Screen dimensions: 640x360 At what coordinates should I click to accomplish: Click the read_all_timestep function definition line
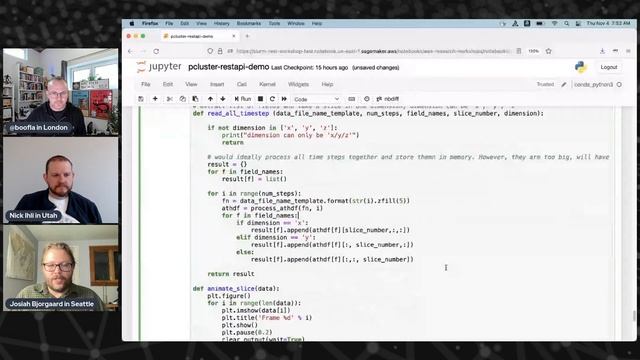click(x=368, y=113)
